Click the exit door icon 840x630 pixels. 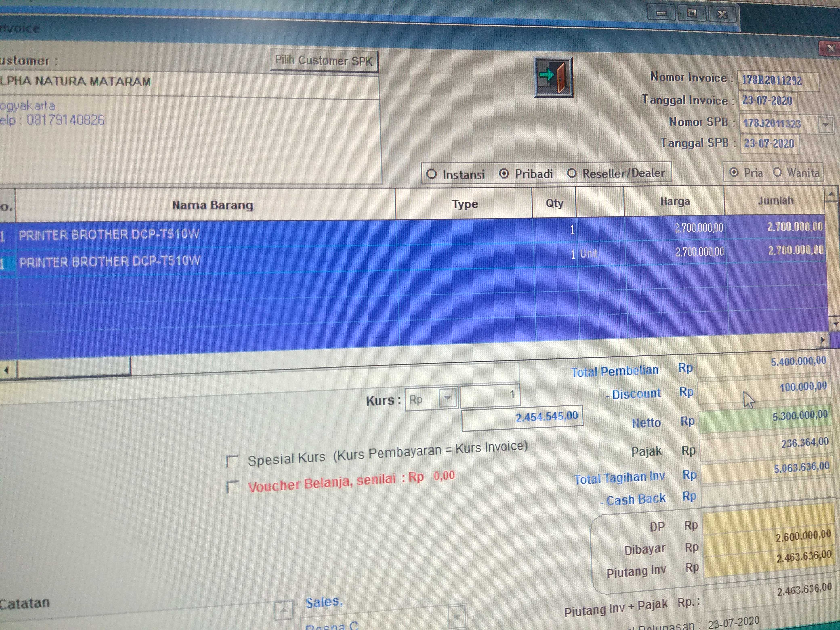click(554, 78)
